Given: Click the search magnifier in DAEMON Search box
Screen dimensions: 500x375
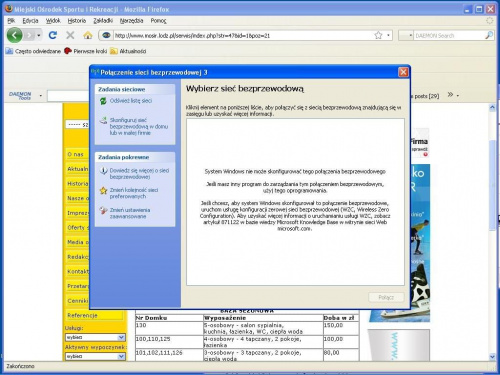Looking at the screenshot, I should click(x=489, y=35).
